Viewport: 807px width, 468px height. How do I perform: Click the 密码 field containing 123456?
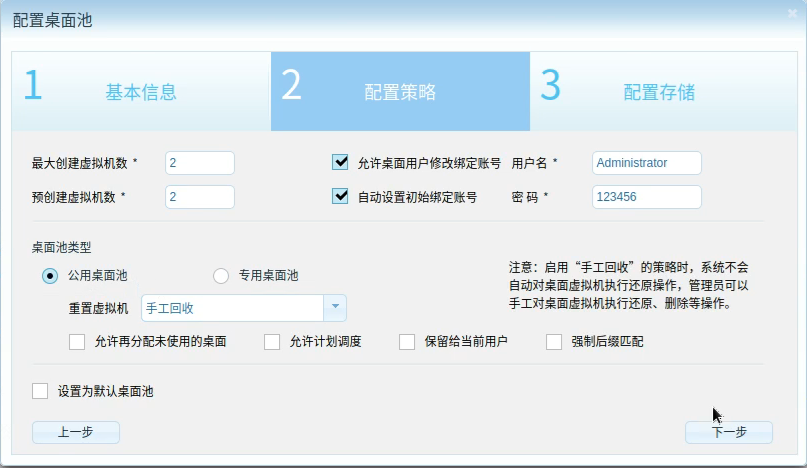[x=646, y=197]
